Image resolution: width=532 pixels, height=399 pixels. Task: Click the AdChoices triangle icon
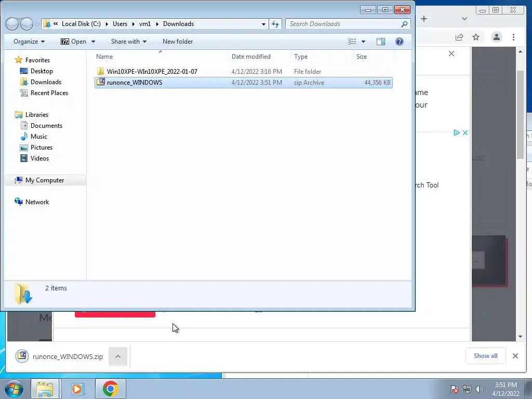tap(457, 132)
